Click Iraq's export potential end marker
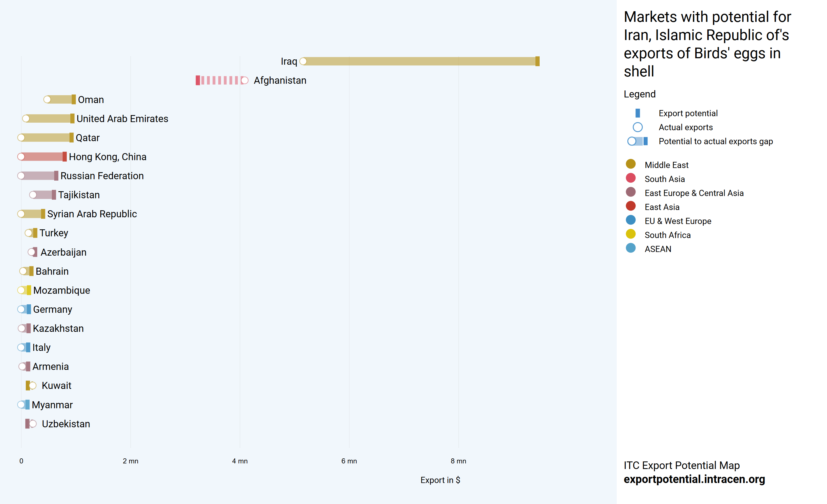Screen dimensions: 827x504 coord(537,61)
